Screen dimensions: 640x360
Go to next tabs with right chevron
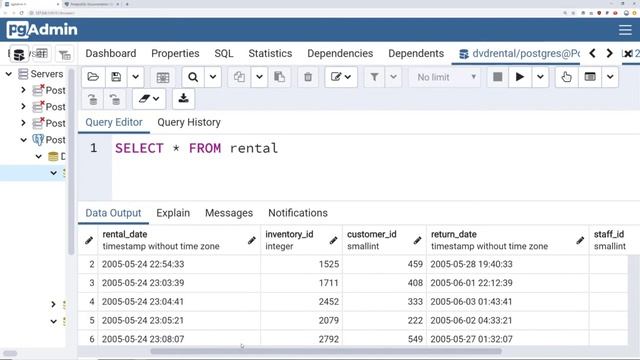click(609, 53)
